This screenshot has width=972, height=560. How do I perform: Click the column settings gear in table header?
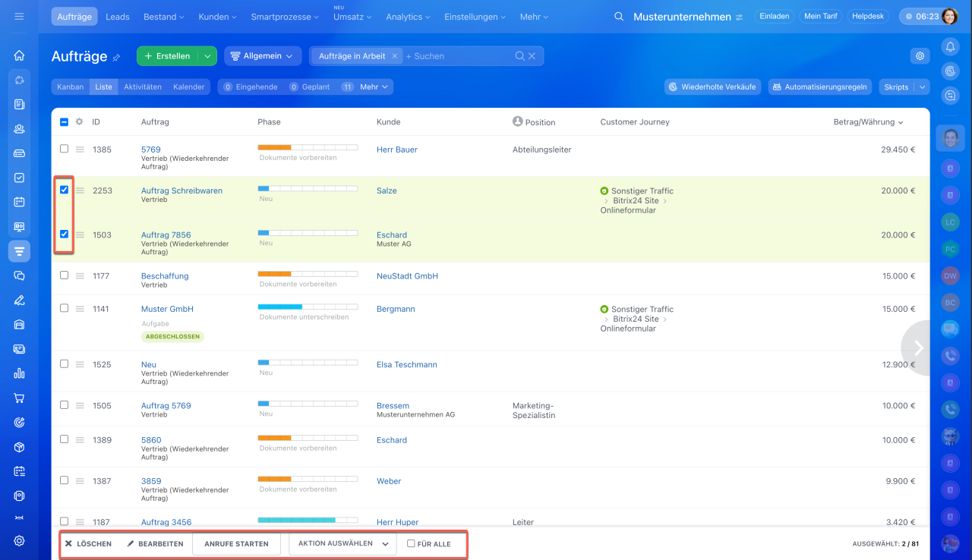pyautogui.click(x=79, y=121)
